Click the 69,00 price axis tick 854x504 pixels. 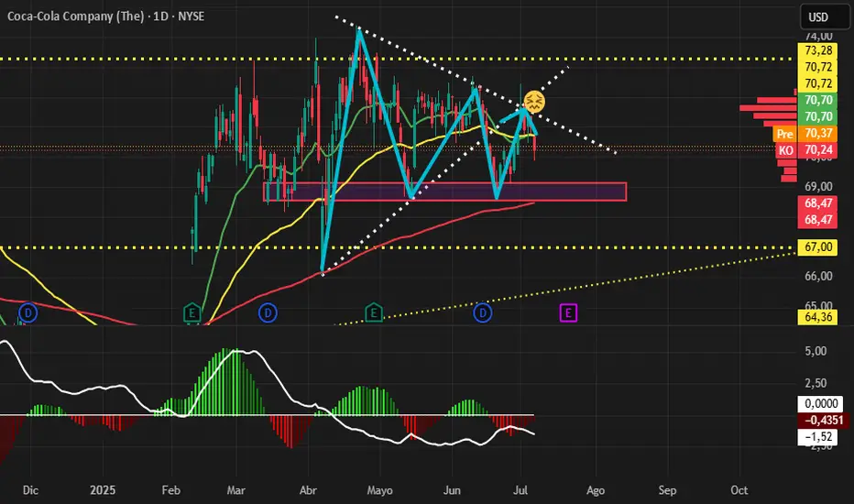[x=818, y=186]
